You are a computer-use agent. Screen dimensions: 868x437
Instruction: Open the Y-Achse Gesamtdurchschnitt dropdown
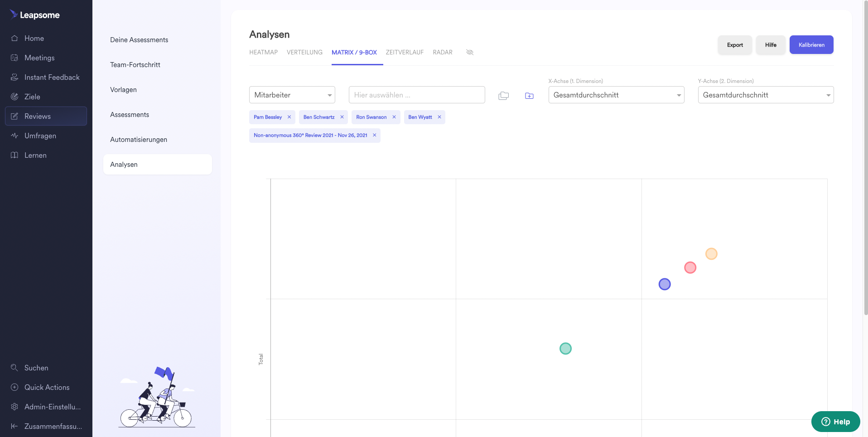[766, 95]
